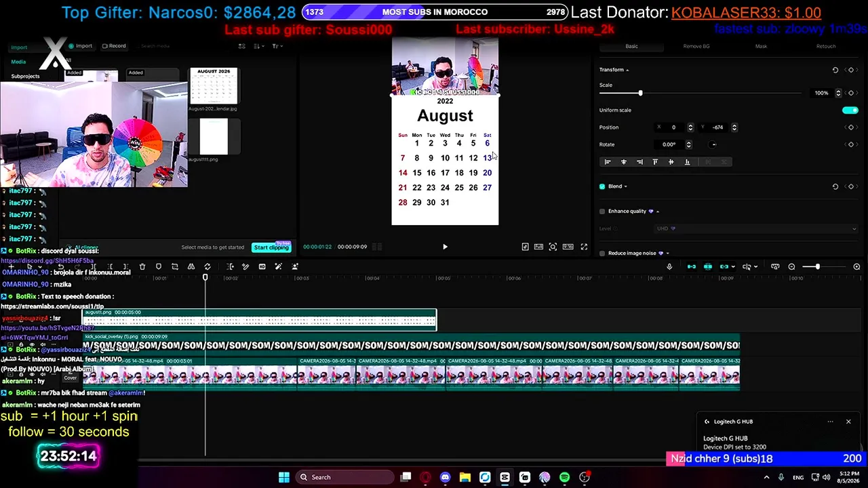This screenshot has width=868, height=488.
Task: Switch to the Remove BG tab
Action: pos(696,46)
